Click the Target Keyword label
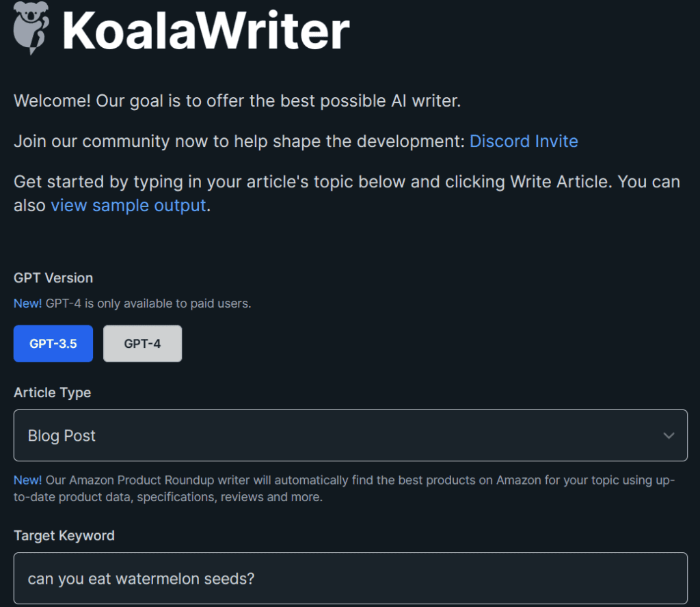Viewport: 700px width, 607px height. tap(64, 535)
